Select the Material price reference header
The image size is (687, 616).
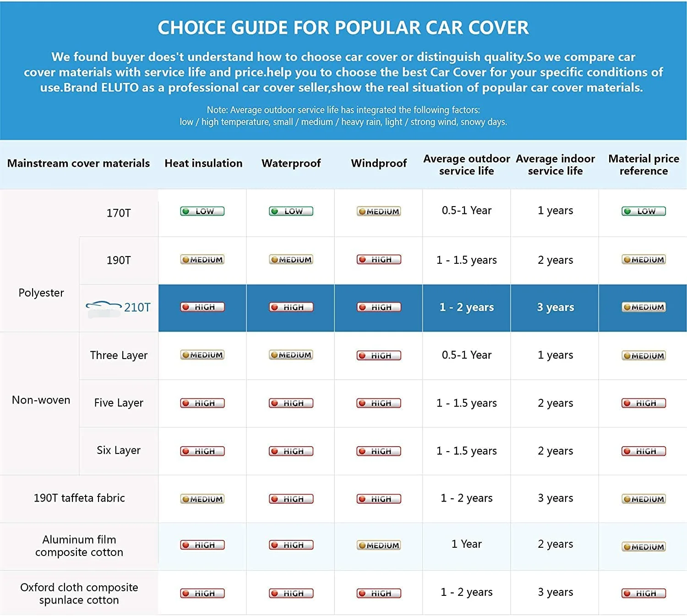tap(643, 165)
